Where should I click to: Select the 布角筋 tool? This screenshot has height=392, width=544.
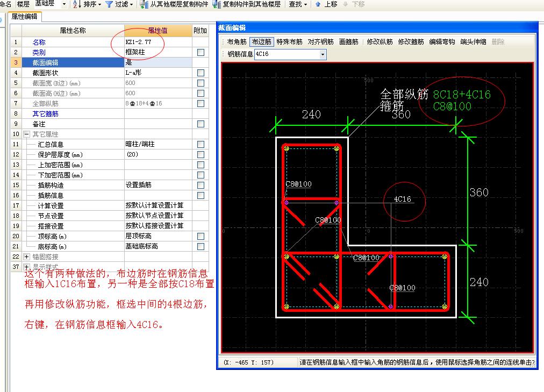point(237,41)
